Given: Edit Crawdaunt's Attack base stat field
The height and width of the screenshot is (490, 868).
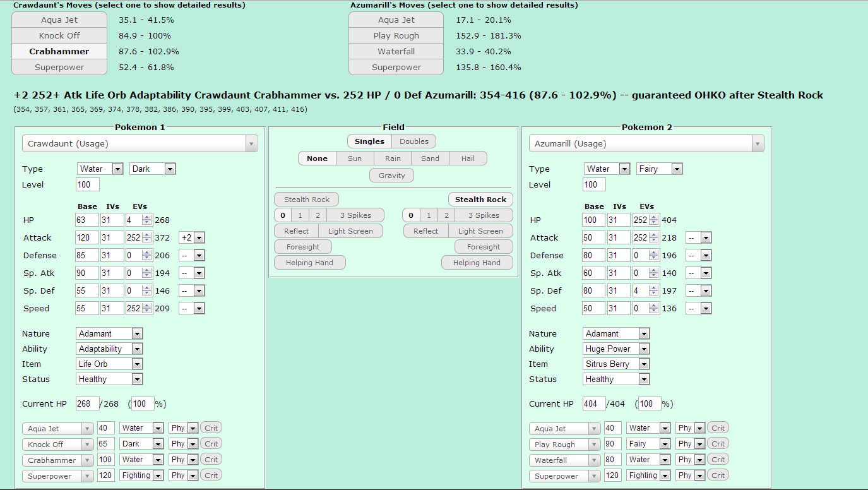Looking at the screenshot, I should click(x=88, y=237).
